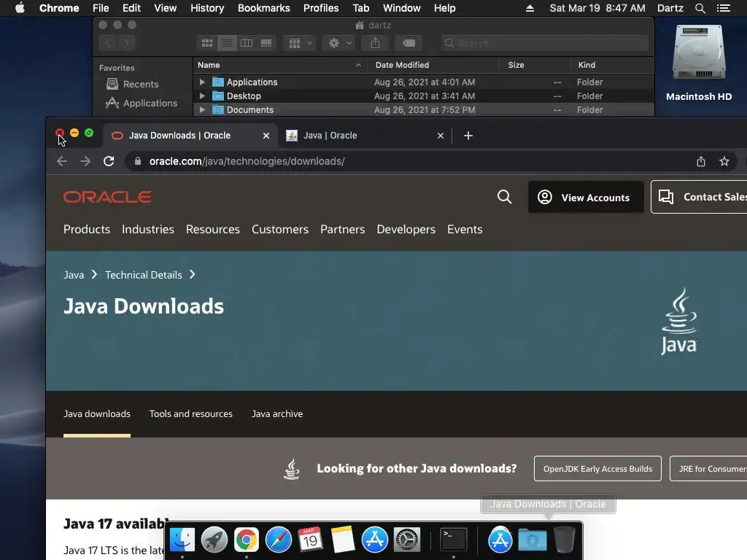Open Finder from the Dock
Screen dimensions: 747x560
[x=182, y=540]
